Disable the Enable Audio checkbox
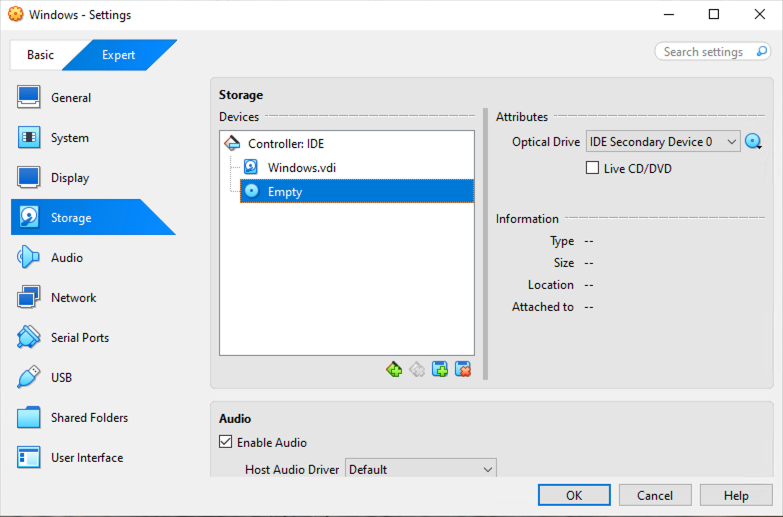Viewport: 783px width, 517px height. coord(226,442)
